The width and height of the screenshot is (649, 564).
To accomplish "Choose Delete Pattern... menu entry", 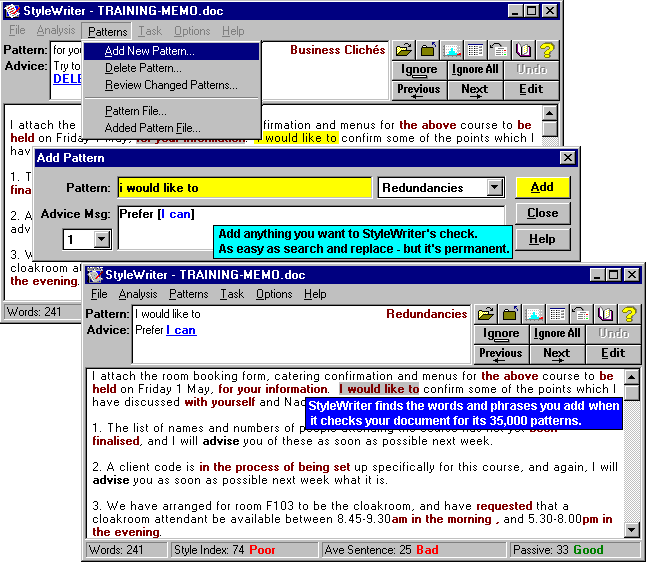I will [171, 68].
